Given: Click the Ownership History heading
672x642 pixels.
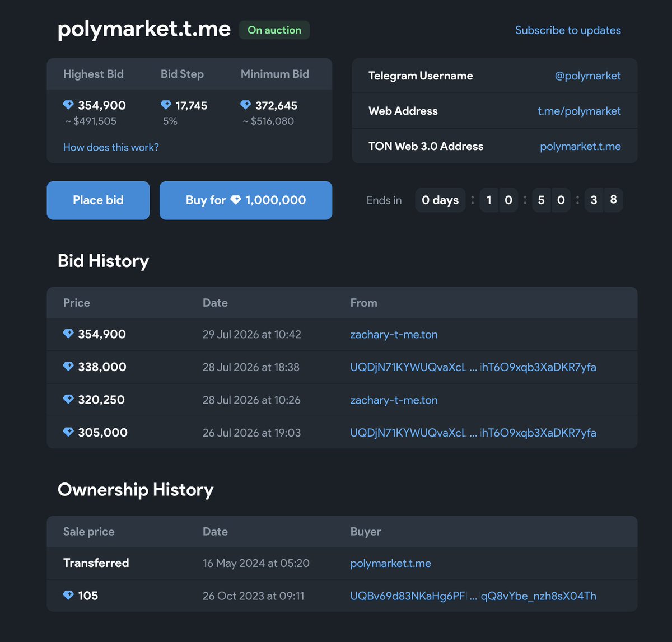Looking at the screenshot, I should click(x=136, y=490).
